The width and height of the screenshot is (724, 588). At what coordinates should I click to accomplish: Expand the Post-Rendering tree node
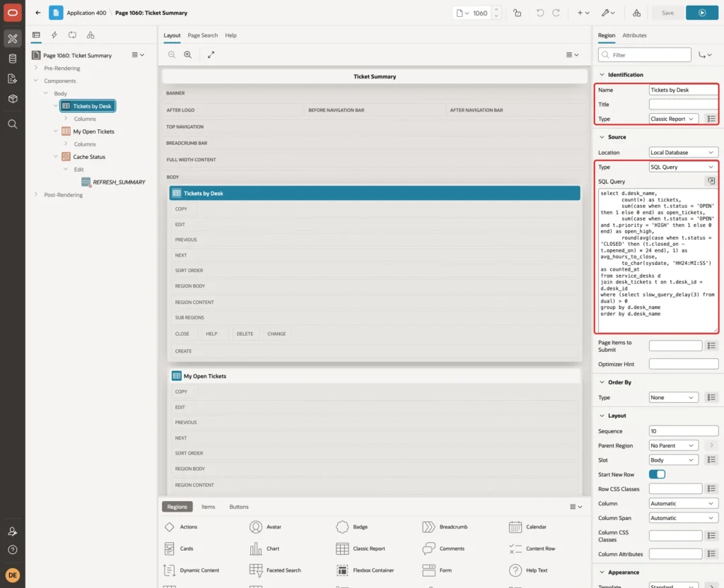36,194
